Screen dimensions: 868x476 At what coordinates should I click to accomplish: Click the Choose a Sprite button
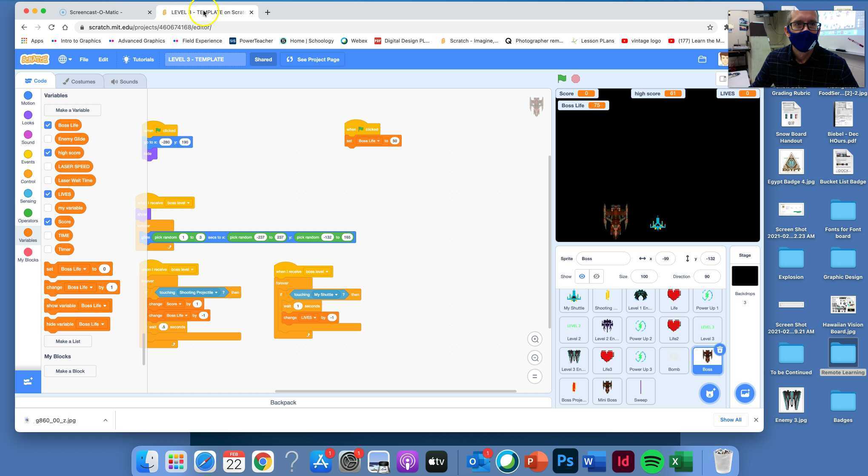[709, 393]
